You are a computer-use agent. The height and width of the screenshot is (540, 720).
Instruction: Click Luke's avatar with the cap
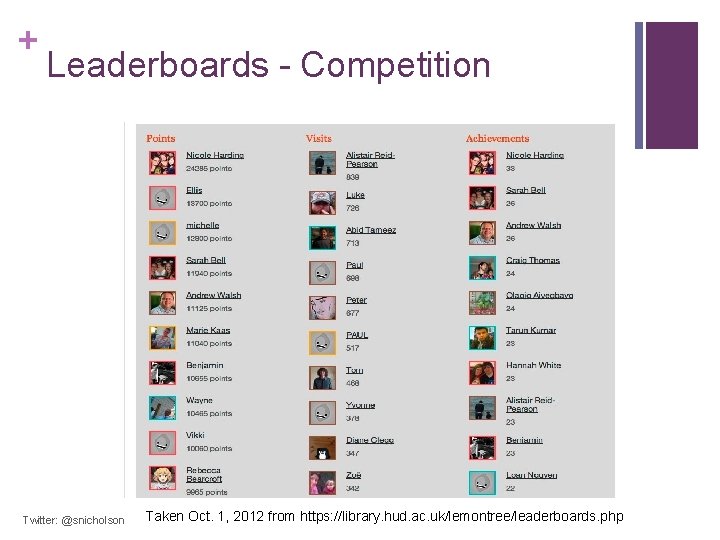pyautogui.click(x=322, y=202)
